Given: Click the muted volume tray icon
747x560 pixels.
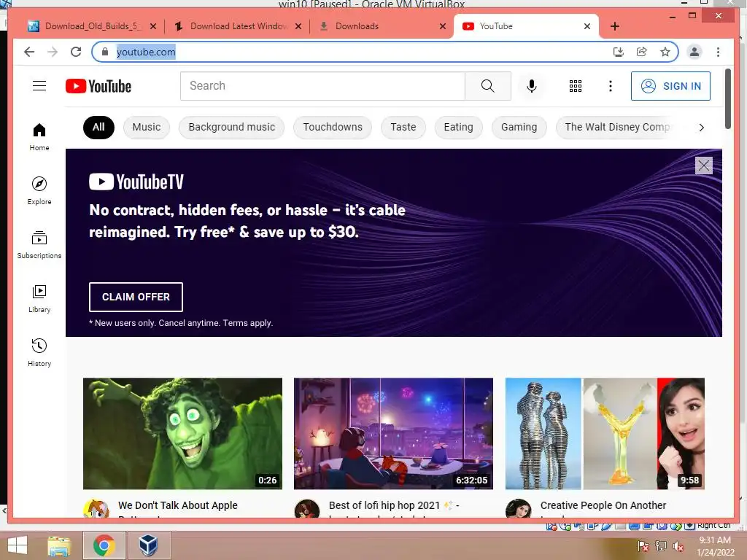Looking at the screenshot, I should pos(678,547).
